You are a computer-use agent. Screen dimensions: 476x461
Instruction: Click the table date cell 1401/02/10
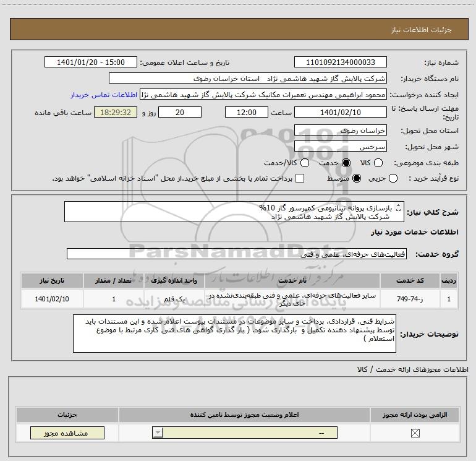52,299
